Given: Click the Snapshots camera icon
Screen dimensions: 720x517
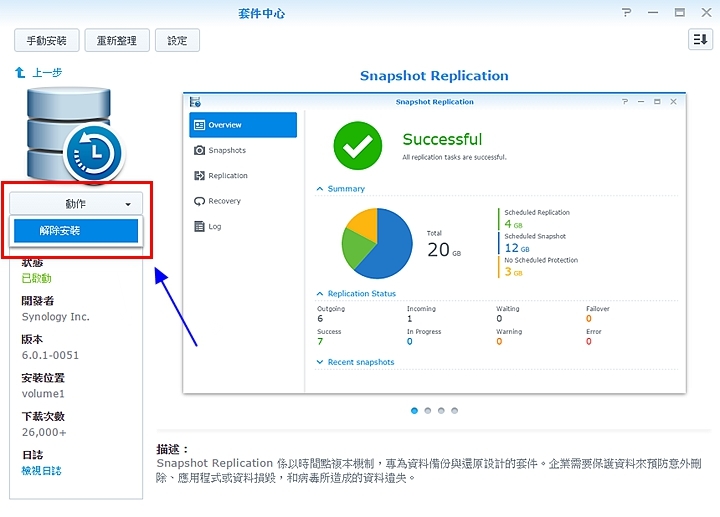Looking at the screenshot, I should (199, 150).
